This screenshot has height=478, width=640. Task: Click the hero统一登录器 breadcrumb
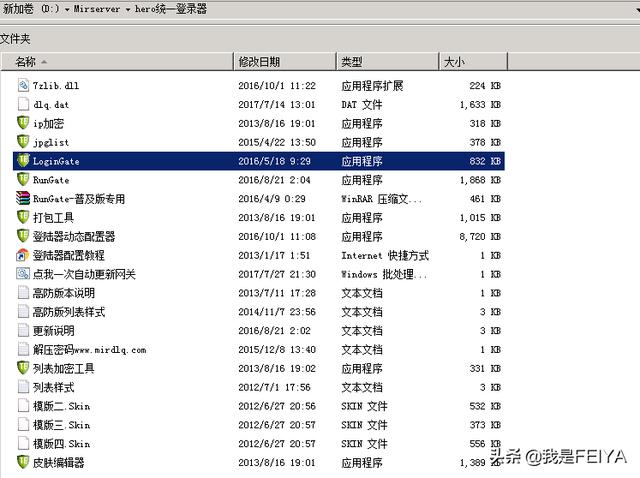click(171, 9)
